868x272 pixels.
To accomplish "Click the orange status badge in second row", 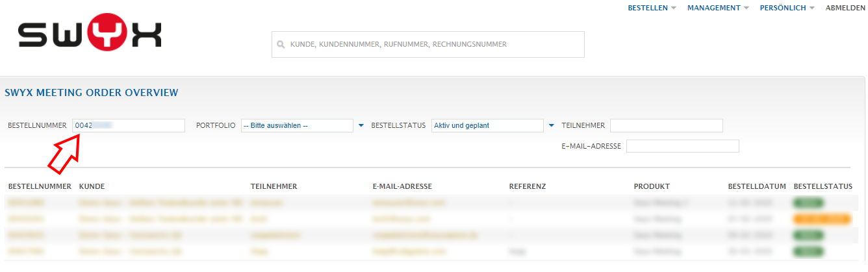I will pos(822,219).
